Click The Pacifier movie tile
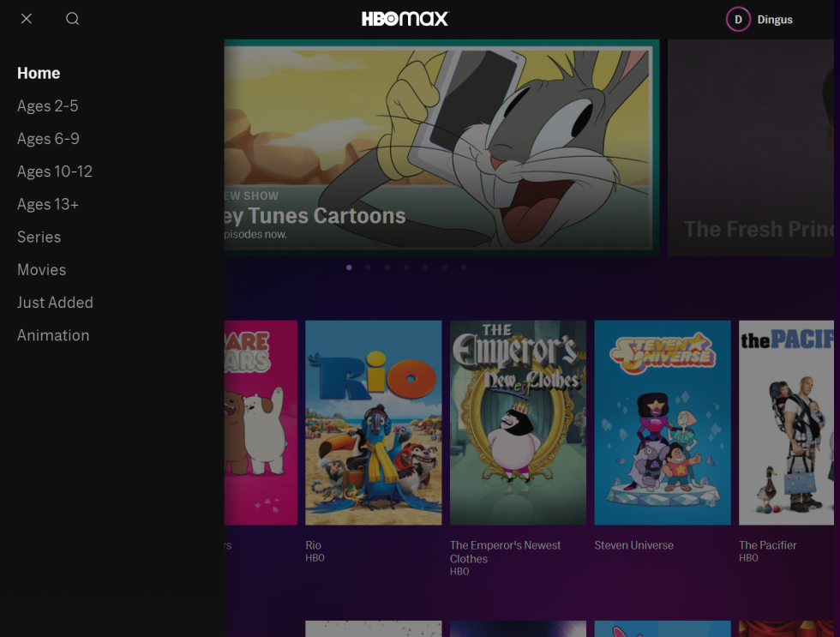 click(x=786, y=422)
